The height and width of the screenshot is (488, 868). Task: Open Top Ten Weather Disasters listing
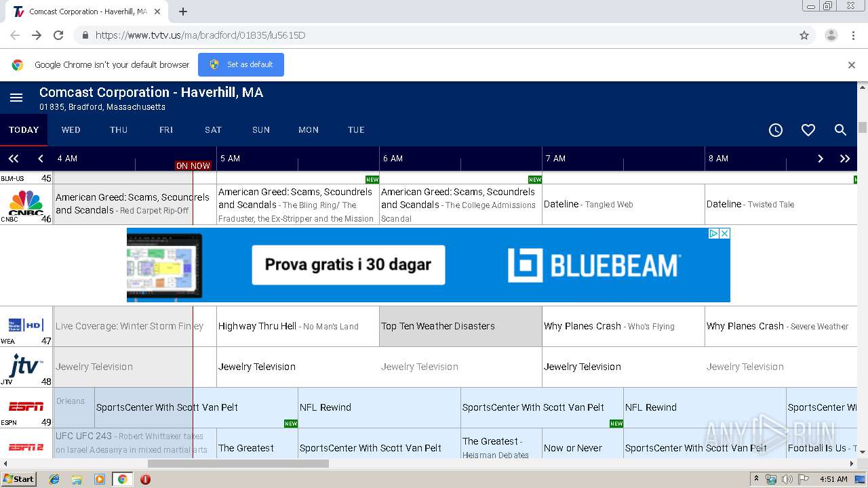click(x=460, y=326)
